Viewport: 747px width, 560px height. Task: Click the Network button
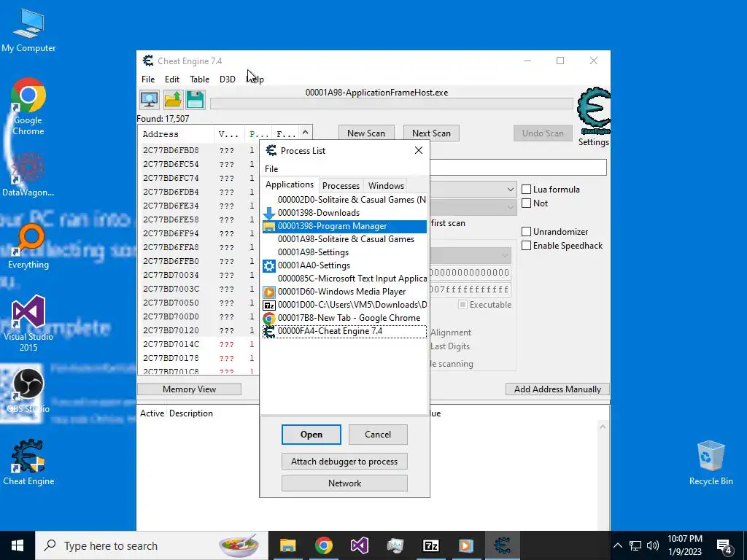pyautogui.click(x=344, y=483)
